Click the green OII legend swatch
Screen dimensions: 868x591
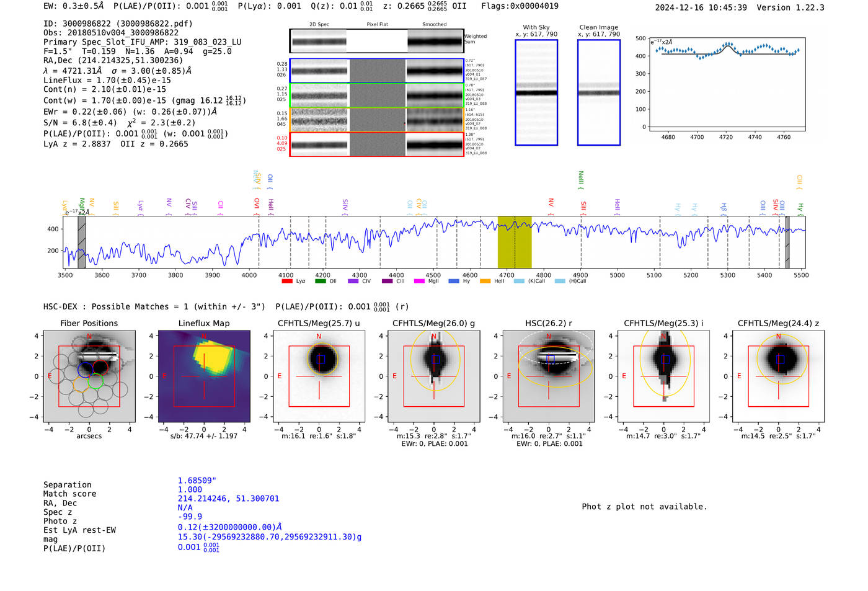320,282
